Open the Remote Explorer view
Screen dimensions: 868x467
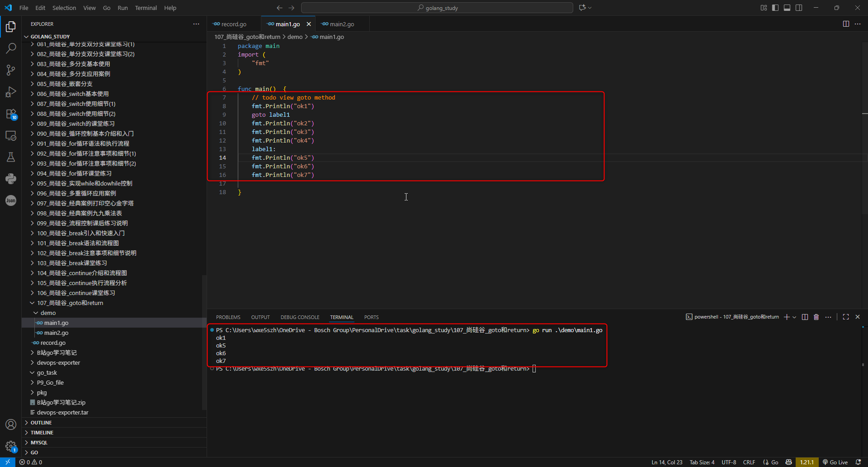point(11,136)
